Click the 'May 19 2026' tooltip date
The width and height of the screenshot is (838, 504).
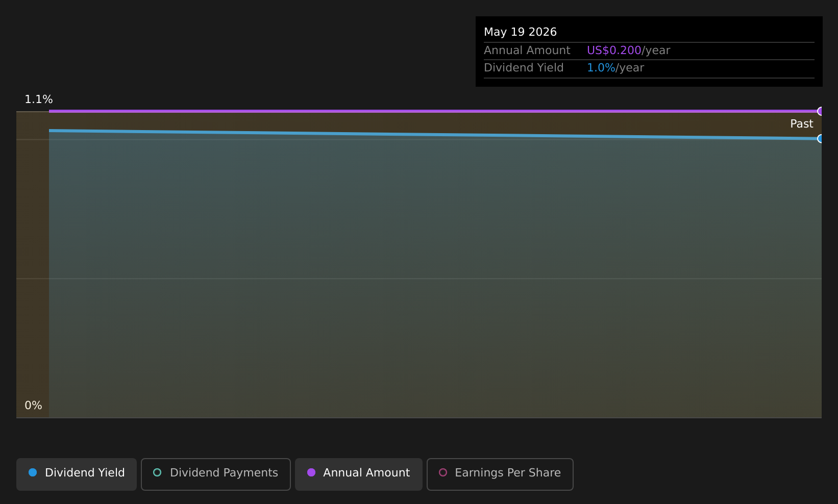520,32
